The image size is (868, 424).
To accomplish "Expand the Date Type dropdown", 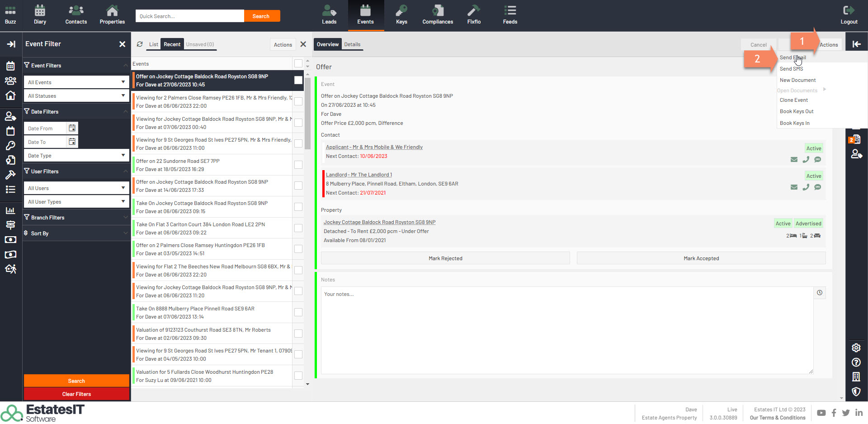I will pyautogui.click(x=76, y=156).
